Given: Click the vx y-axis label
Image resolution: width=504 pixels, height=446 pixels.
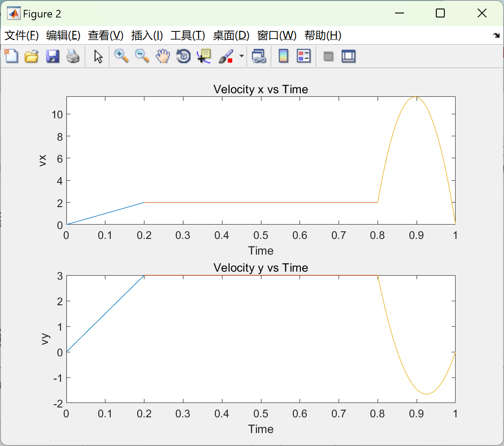Looking at the screenshot, I should pos(43,160).
